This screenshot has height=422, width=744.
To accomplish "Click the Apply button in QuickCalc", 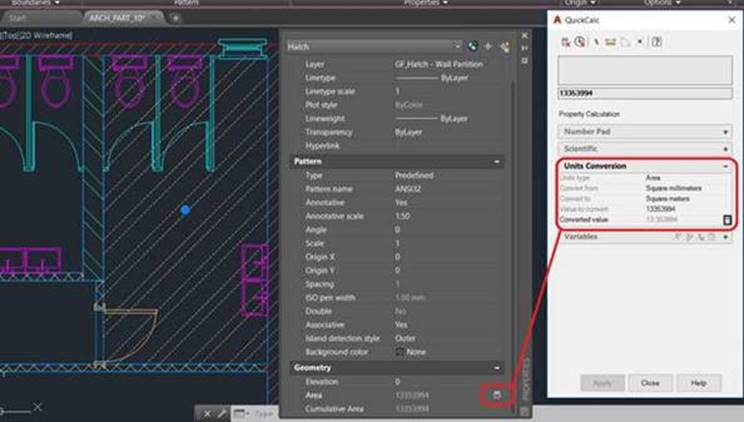I will (x=602, y=383).
